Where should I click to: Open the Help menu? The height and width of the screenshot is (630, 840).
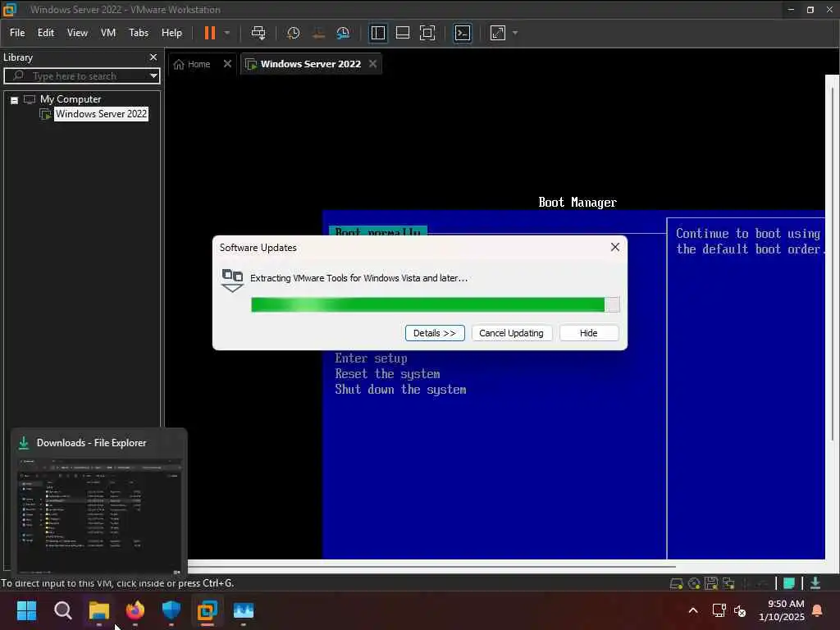tap(171, 33)
